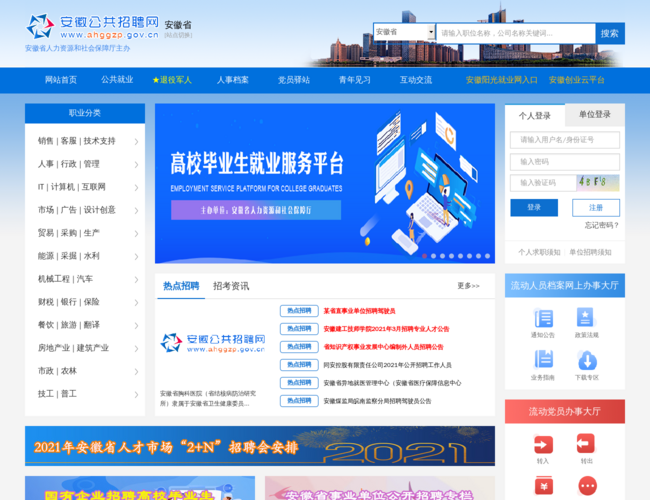Viewport: 650px width, 500px height.
Task: Click the site logo in the header
Action: 93,27
